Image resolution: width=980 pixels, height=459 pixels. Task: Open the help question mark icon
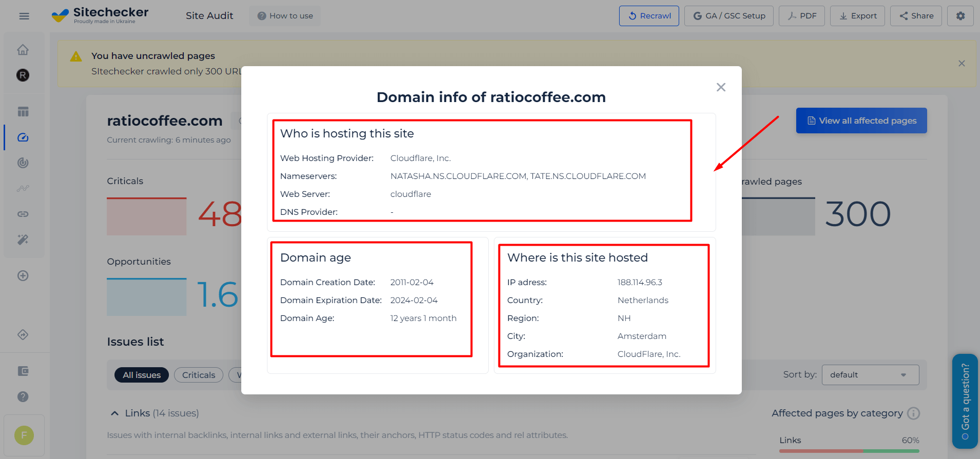23,396
